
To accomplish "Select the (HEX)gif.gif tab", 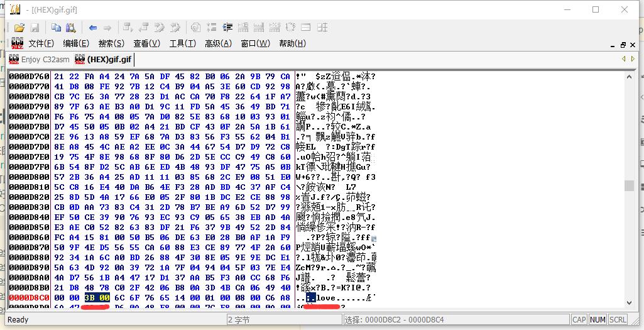I will (104, 59).
